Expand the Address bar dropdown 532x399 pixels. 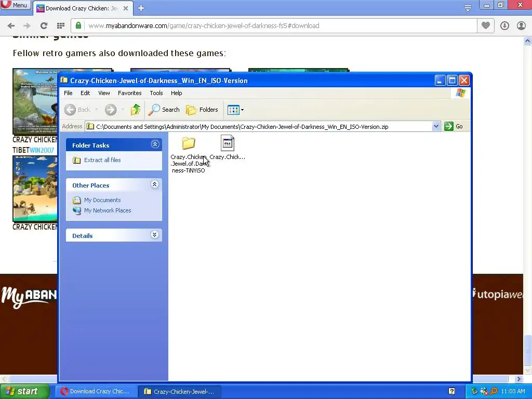[436, 127]
